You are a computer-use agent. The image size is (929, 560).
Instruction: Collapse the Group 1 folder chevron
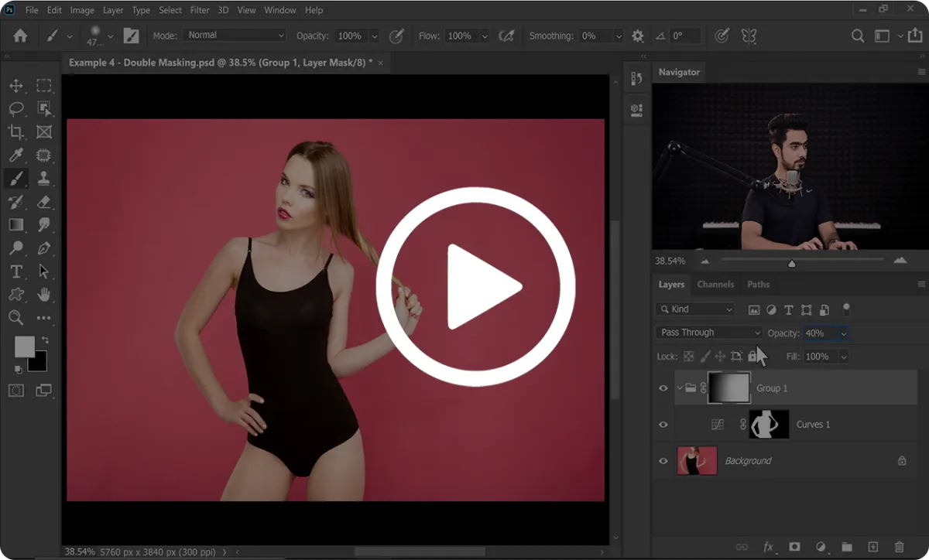point(679,388)
